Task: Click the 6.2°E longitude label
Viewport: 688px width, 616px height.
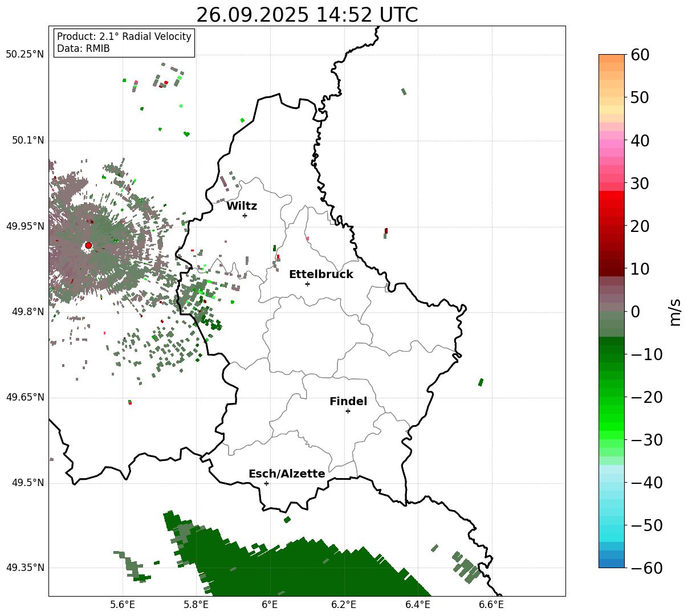Action: point(344,605)
